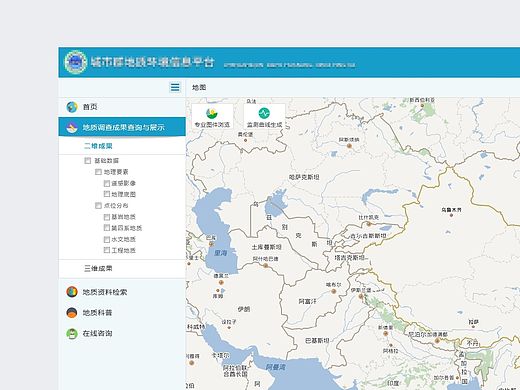This screenshot has height=390, width=520.
Task: Click 喀布尔 city marker on map
Action: (333, 291)
